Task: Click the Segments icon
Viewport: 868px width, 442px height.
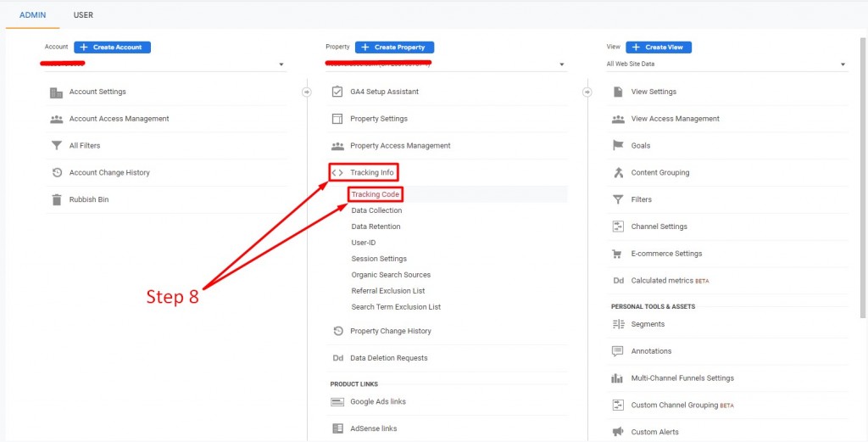Action: [x=618, y=325]
